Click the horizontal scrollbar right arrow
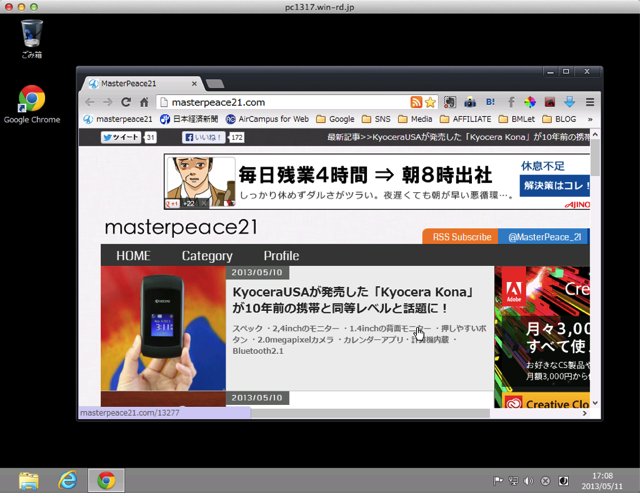The image size is (640, 493). point(585,413)
